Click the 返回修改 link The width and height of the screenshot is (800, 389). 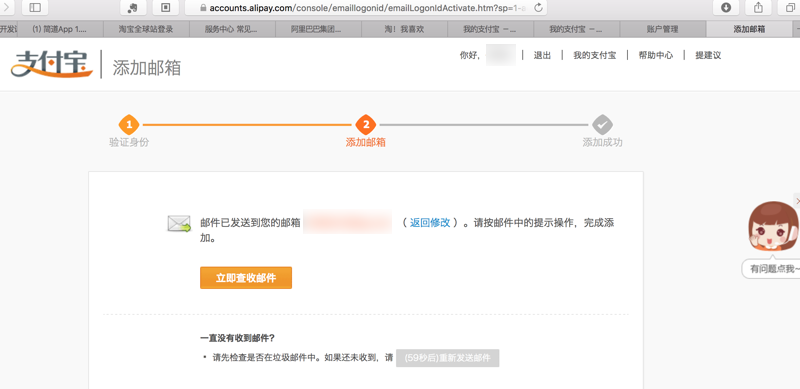tap(430, 223)
